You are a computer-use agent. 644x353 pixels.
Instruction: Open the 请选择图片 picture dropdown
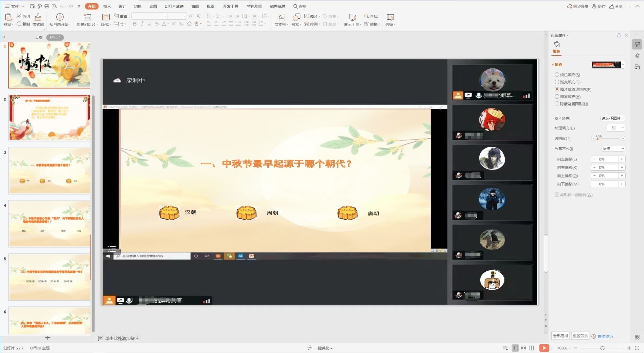(613, 118)
